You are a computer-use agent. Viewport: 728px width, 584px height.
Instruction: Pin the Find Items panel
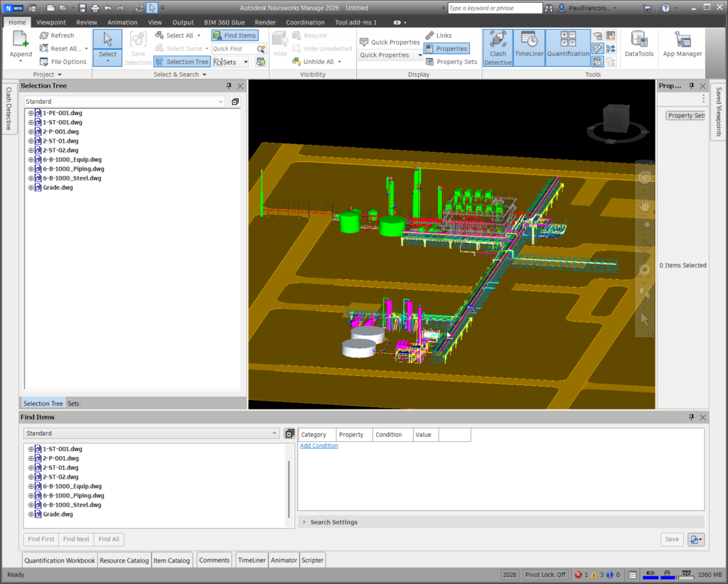click(691, 417)
